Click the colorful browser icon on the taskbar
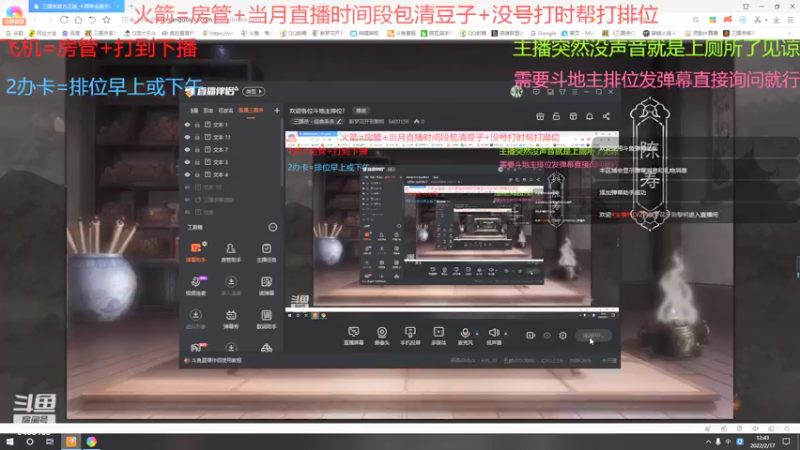This screenshot has height=450, width=800. 91,441
